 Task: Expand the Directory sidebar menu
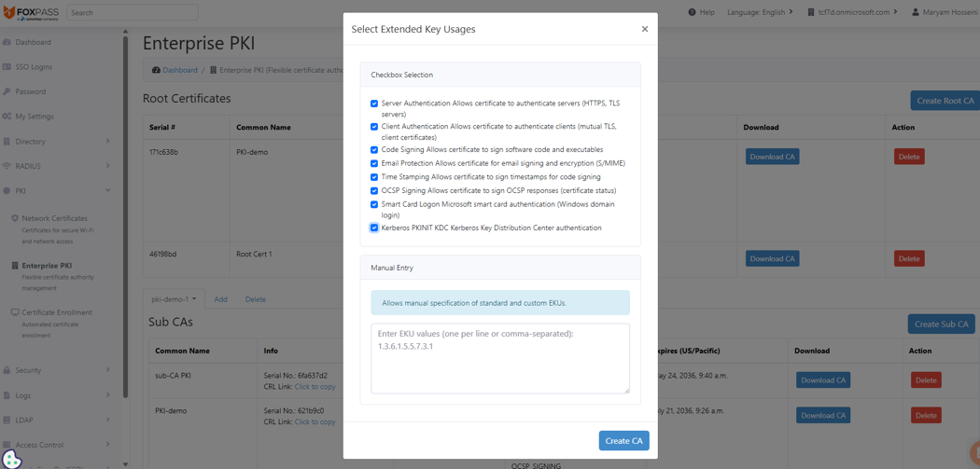[x=107, y=141]
